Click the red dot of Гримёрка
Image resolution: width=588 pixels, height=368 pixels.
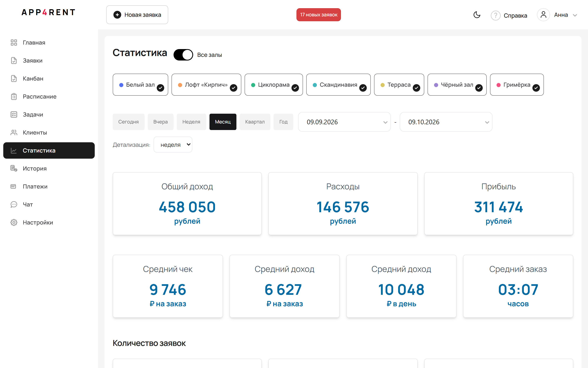498,85
